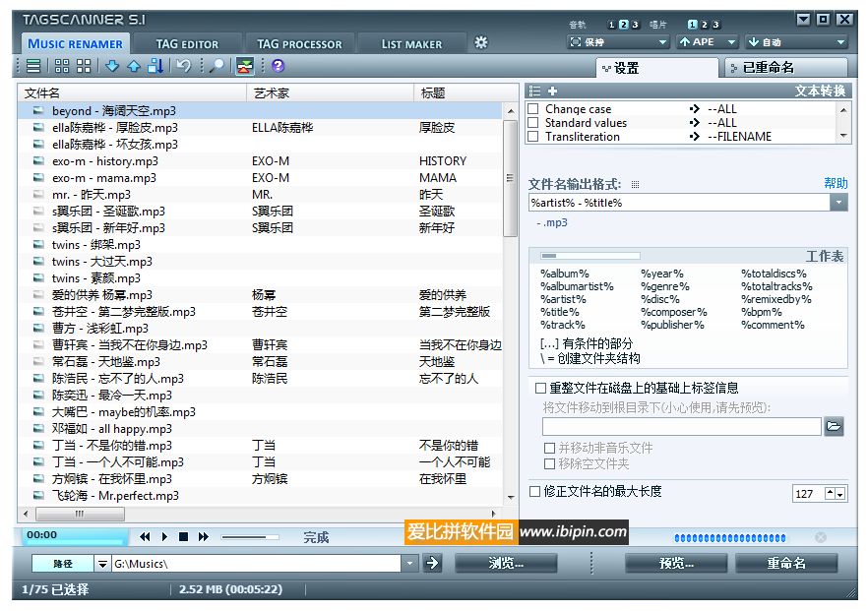Open program settings via the gear icon
Screen dimensions: 868x611
tap(481, 42)
